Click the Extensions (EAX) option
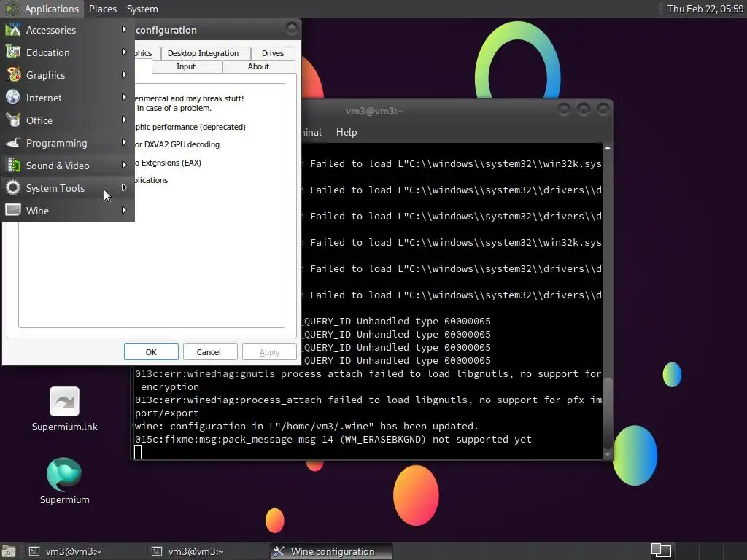The width and height of the screenshot is (747, 560). (x=168, y=163)
